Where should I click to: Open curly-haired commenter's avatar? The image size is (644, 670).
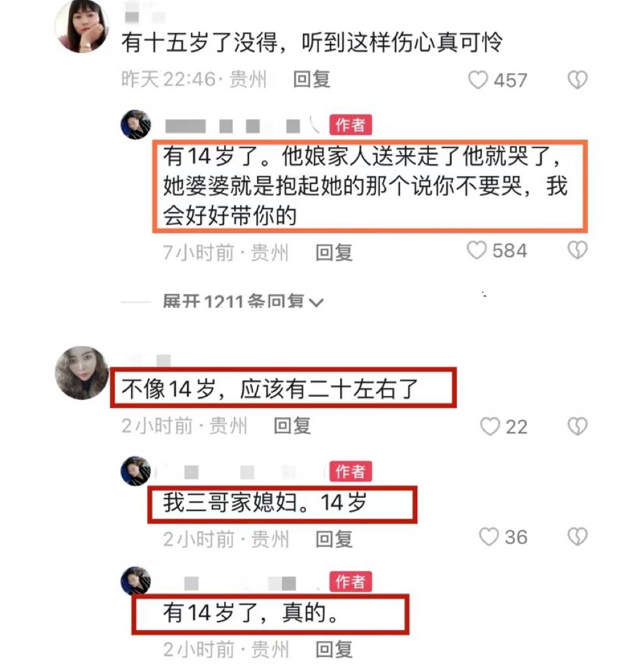(x=82, y=372)
